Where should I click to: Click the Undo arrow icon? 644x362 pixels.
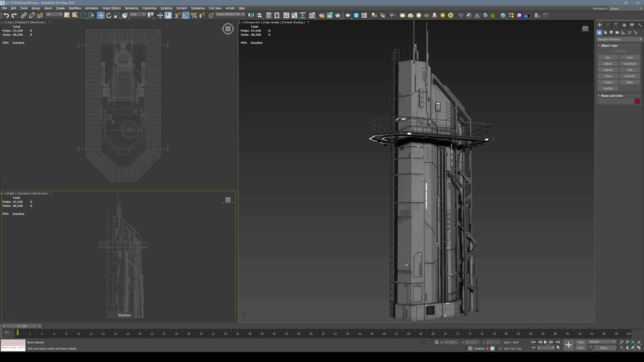point(6,16)
